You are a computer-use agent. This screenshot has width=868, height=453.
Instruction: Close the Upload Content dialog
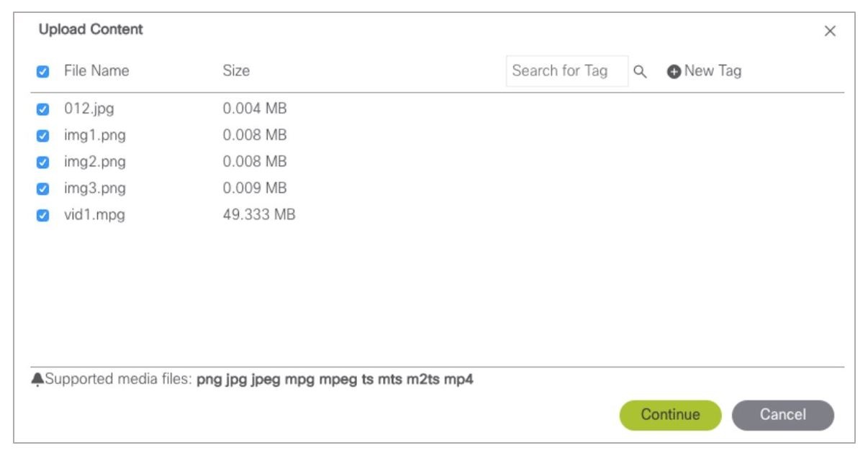830,32
